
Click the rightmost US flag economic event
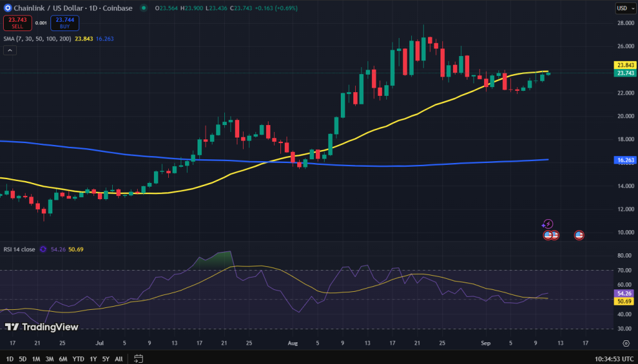click(x=579, y=235)
